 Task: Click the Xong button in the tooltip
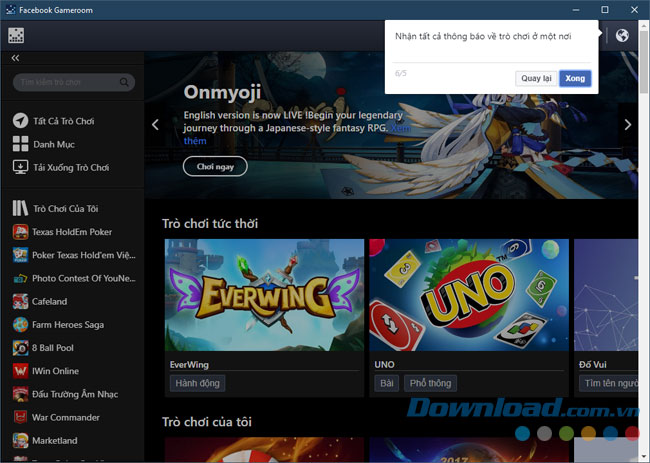point(575,78)
